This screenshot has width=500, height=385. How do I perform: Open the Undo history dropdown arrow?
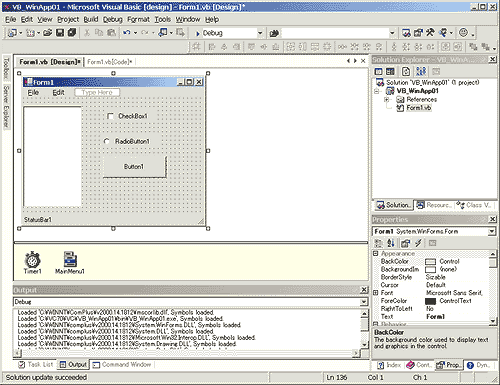[135, 33]
